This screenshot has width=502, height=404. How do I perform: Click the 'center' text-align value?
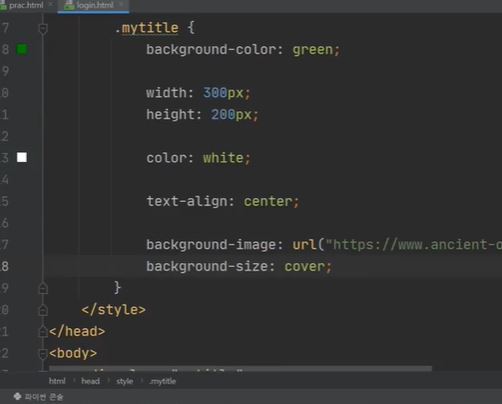click(268, 201)
